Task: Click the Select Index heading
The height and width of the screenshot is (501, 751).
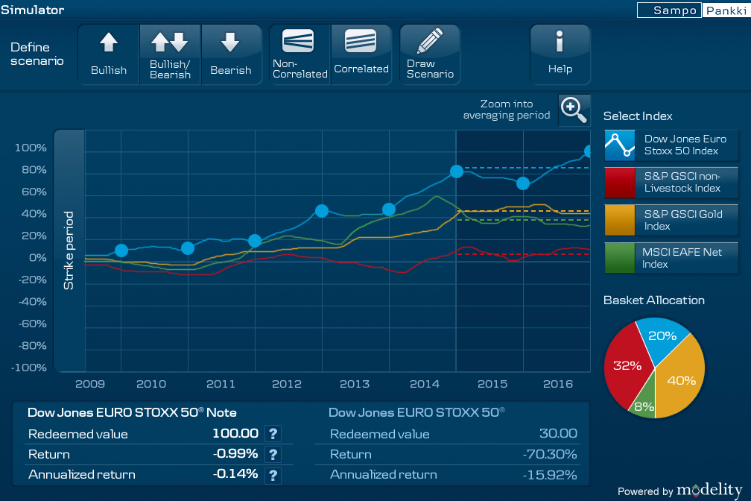Action: click(637, 116)
